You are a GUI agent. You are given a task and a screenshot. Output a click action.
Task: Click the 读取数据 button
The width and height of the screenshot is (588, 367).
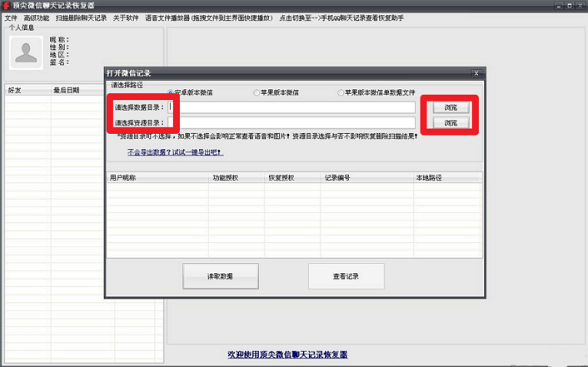tap(221, 276)
